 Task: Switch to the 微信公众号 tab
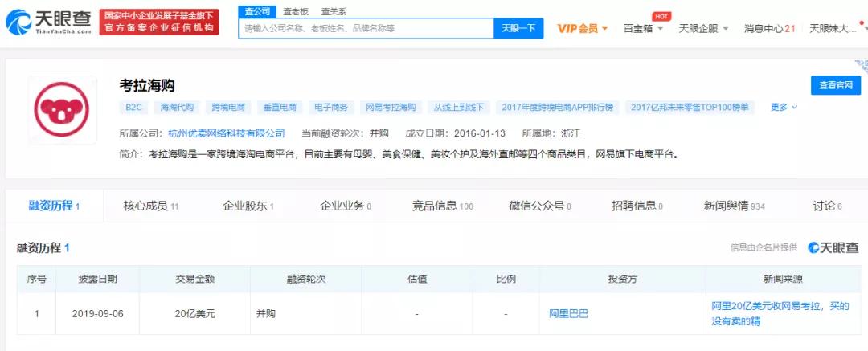[540, 206]
